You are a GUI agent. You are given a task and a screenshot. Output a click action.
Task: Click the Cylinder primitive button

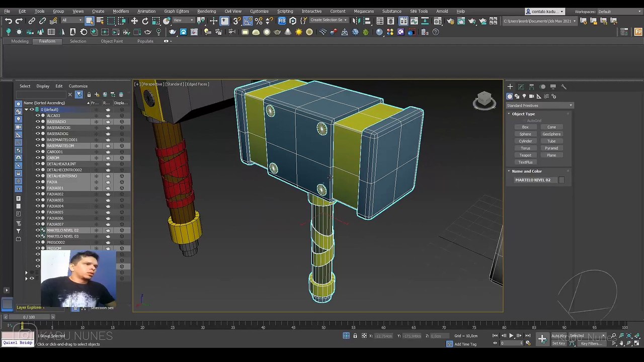tap(525, 141)
